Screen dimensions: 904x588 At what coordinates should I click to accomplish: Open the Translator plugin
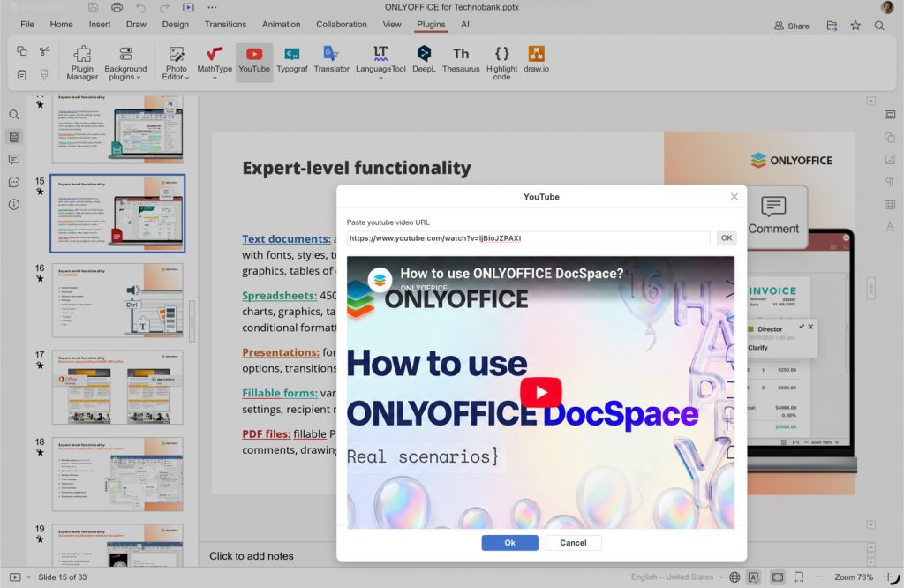click(332, 59)
